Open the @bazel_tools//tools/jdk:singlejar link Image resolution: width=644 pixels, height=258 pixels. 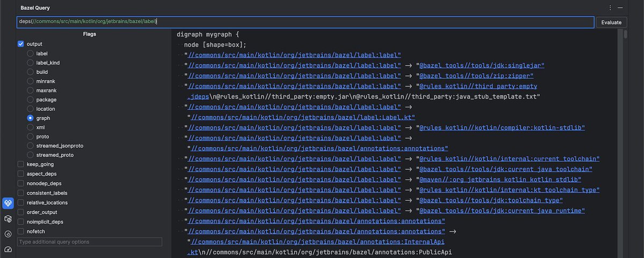pos(482,65)
